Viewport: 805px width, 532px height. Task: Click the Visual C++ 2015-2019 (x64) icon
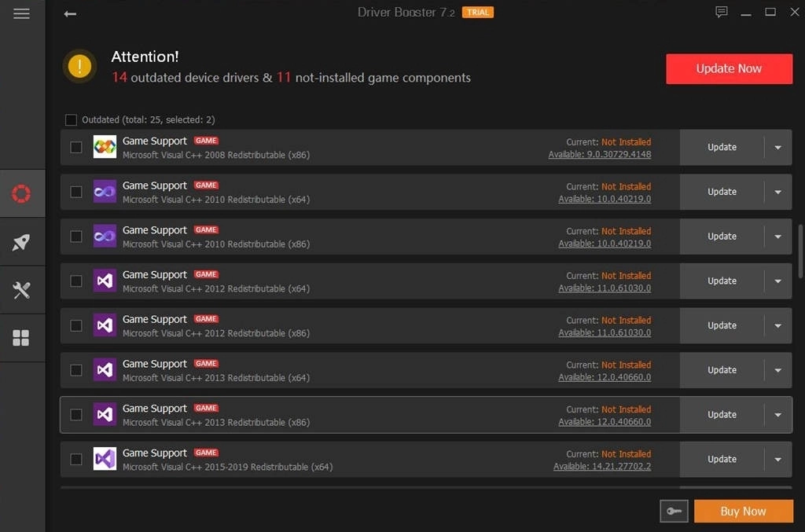pos(105,459)
